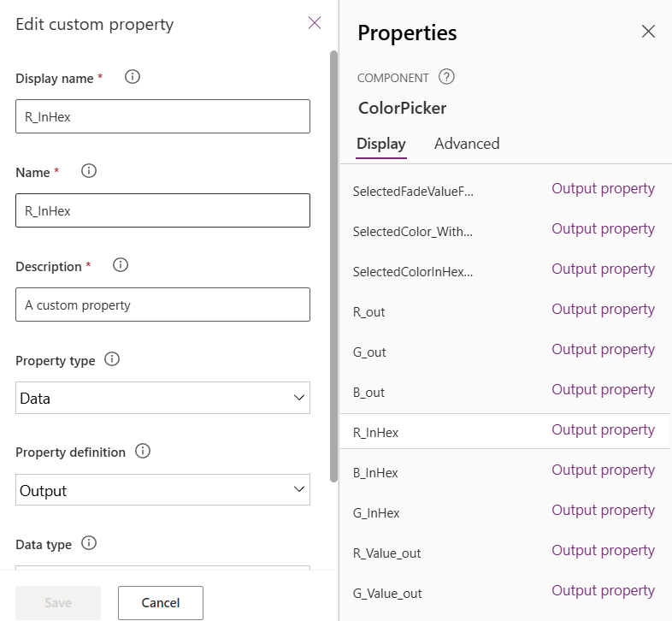
Task: Close the Properties pane
Action: pyautogui.click(x=648, y=32)
